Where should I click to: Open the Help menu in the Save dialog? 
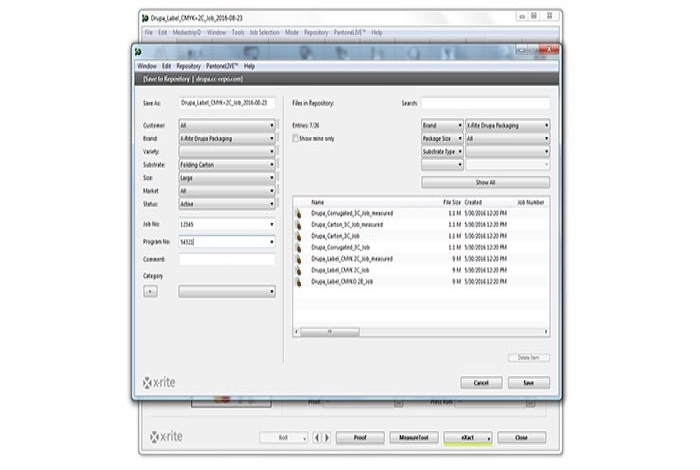(249, 66)
